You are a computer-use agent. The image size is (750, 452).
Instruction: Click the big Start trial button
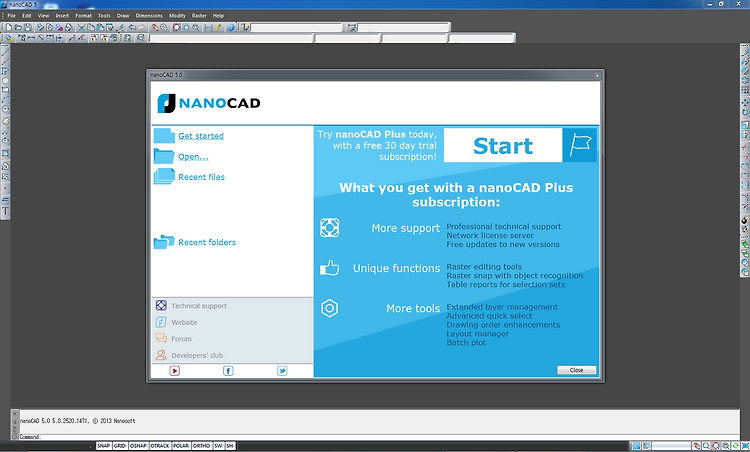coord(503,145)
